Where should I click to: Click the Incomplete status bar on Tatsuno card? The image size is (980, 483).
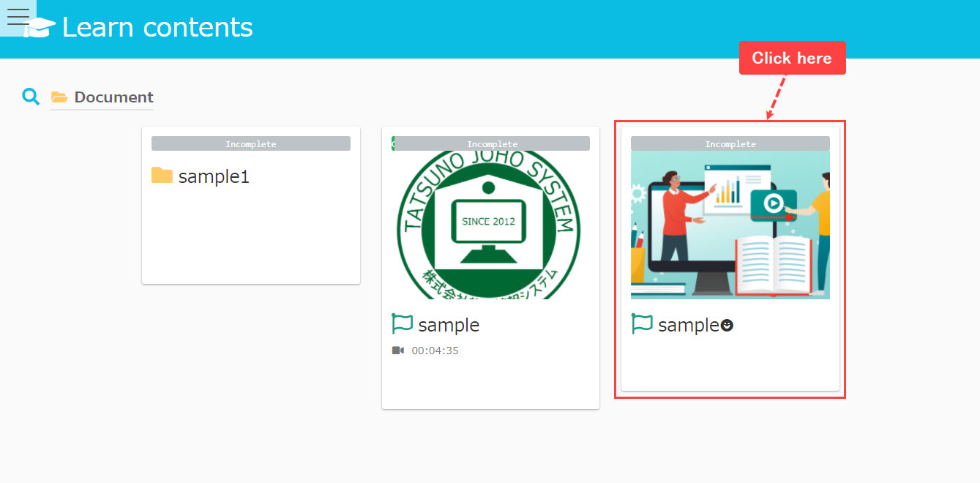coord(492,144)
